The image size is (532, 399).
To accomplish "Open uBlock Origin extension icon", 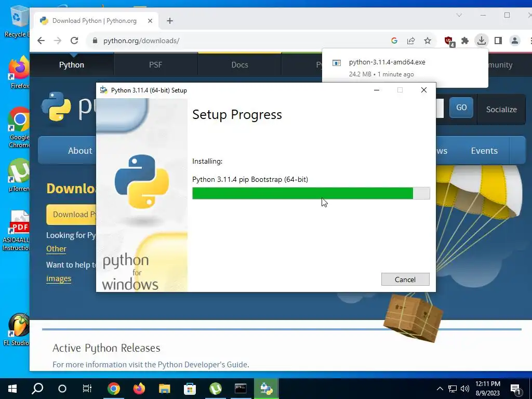I will (449, 41).
